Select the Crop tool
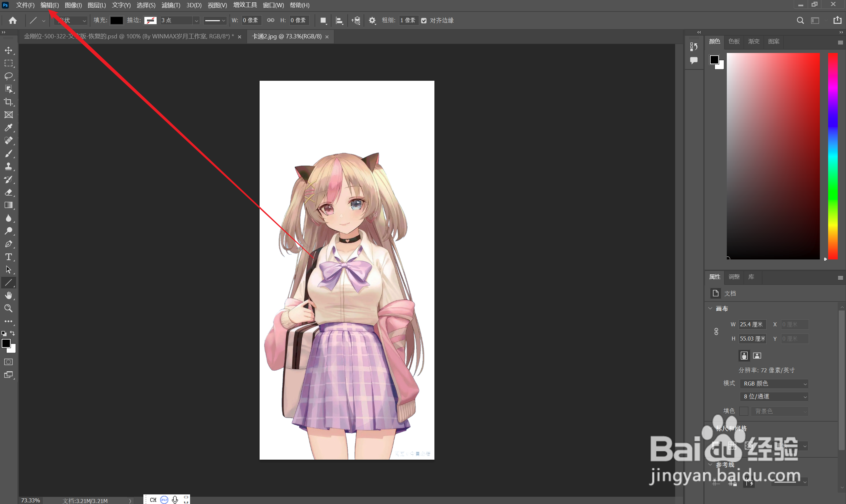 point(9,102)
